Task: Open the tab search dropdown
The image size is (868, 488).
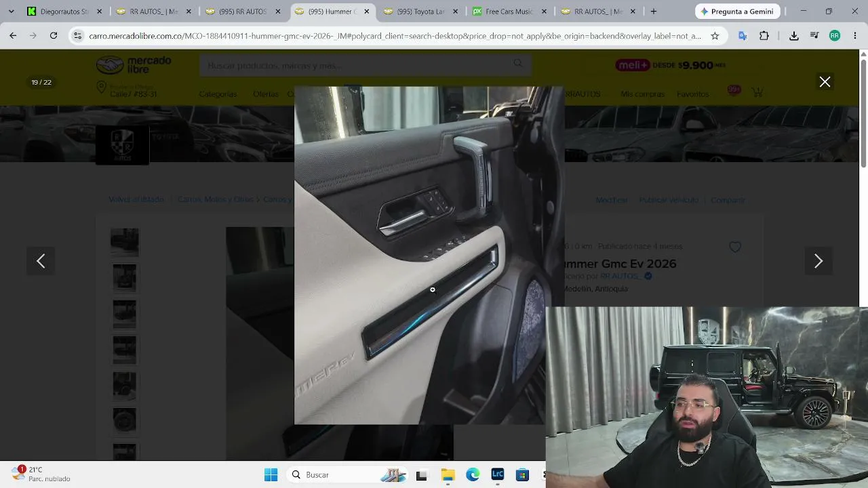Action: click(11, 12)
